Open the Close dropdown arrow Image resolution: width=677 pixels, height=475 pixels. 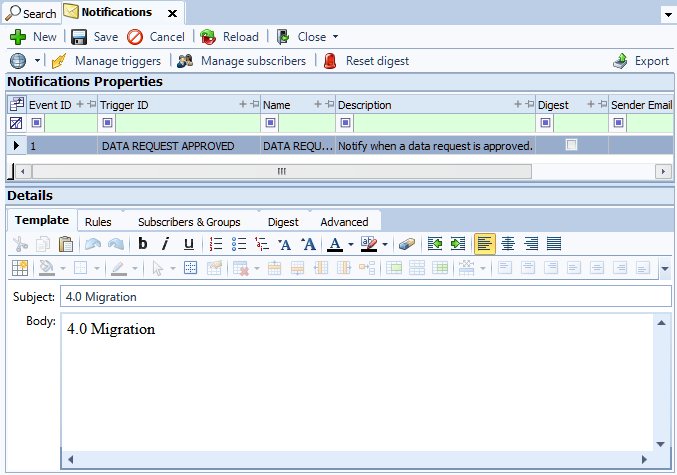click(x=335, y=37)
